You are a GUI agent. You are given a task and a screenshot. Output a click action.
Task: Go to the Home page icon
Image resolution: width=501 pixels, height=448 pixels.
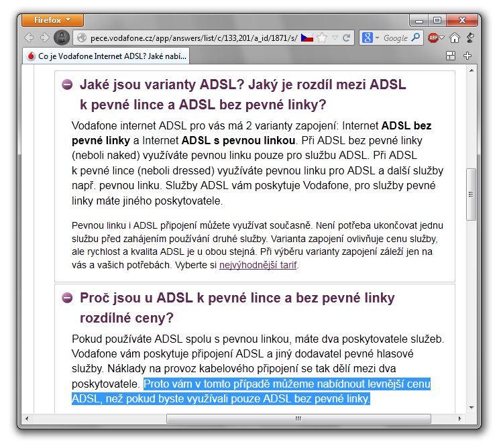coord(455,38)
